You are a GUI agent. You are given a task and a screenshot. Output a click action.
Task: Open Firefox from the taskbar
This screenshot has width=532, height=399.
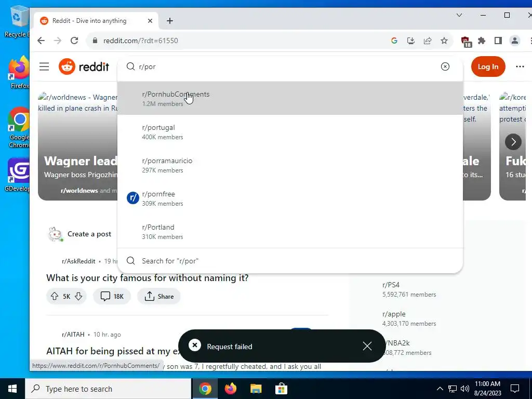pos(230,389)
